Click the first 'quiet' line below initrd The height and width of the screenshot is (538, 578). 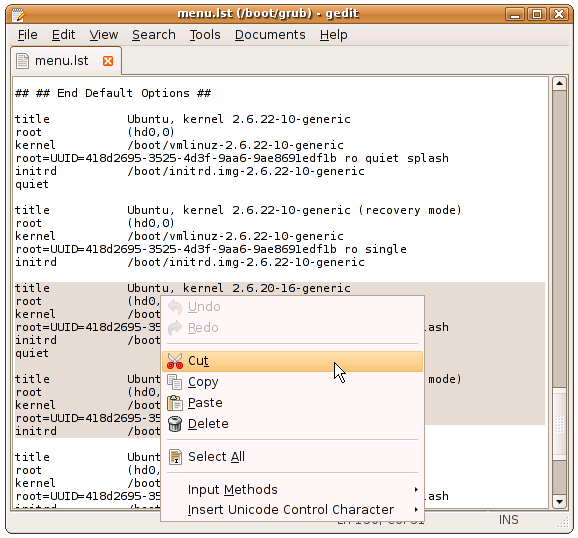pos(32,184)
